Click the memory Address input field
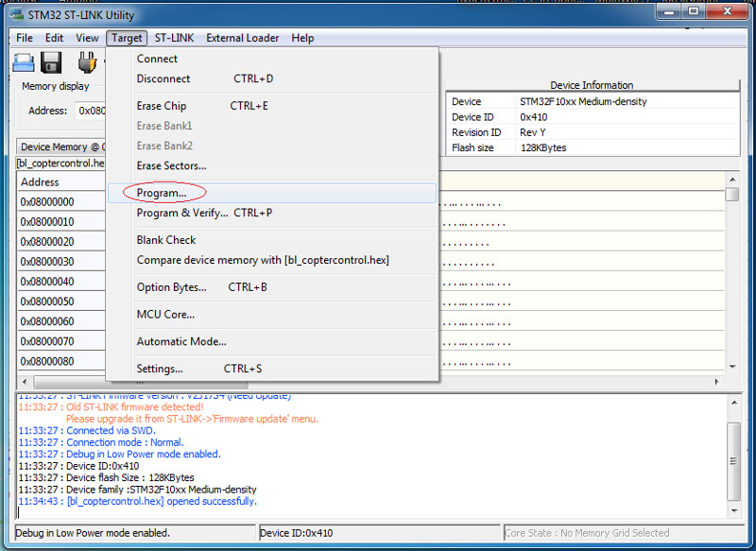 90,111
